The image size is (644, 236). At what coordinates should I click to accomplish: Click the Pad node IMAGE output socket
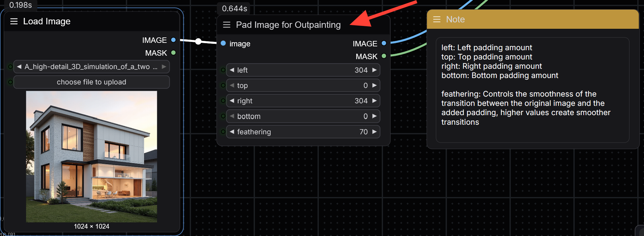click(x=384, y=43)
